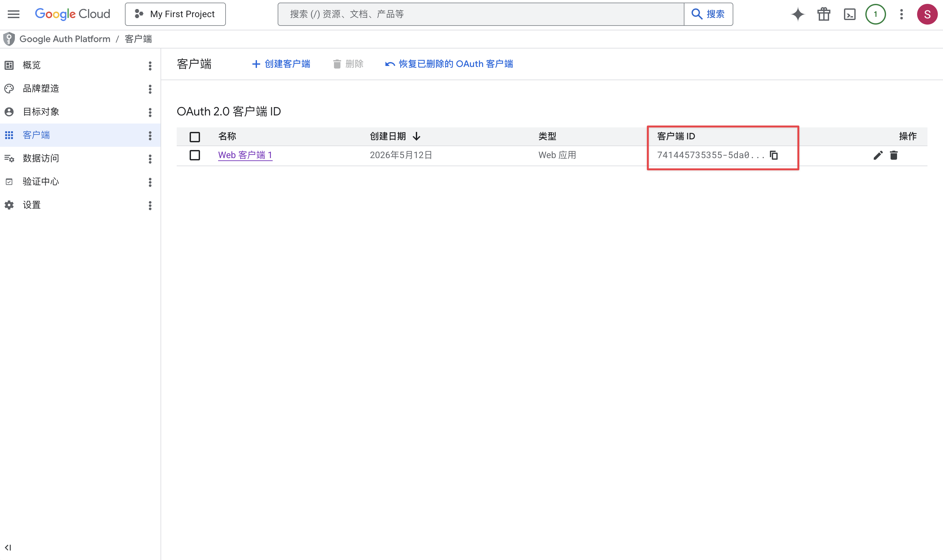
Task: Check the Web 客户端 1 row checkbox
Action: [195, 155]
